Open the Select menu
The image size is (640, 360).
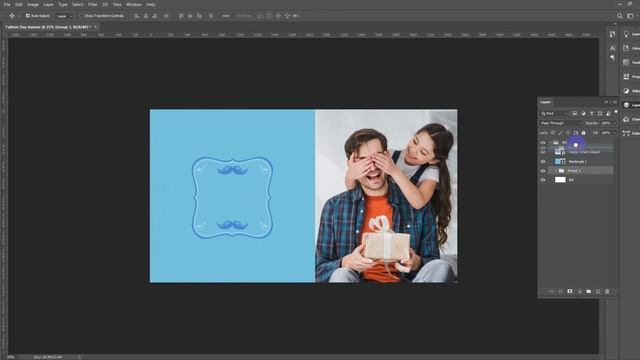click(x=78, y=4)
